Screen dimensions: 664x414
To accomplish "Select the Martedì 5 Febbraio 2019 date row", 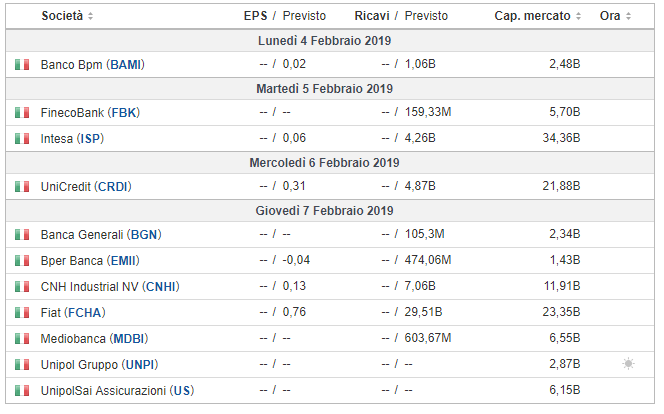I will (x=330, y=88).
